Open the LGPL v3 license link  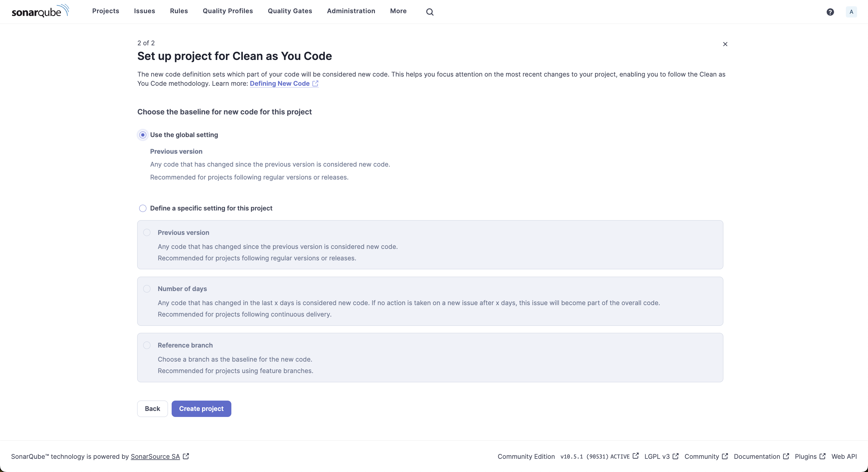tap(657, 457)
